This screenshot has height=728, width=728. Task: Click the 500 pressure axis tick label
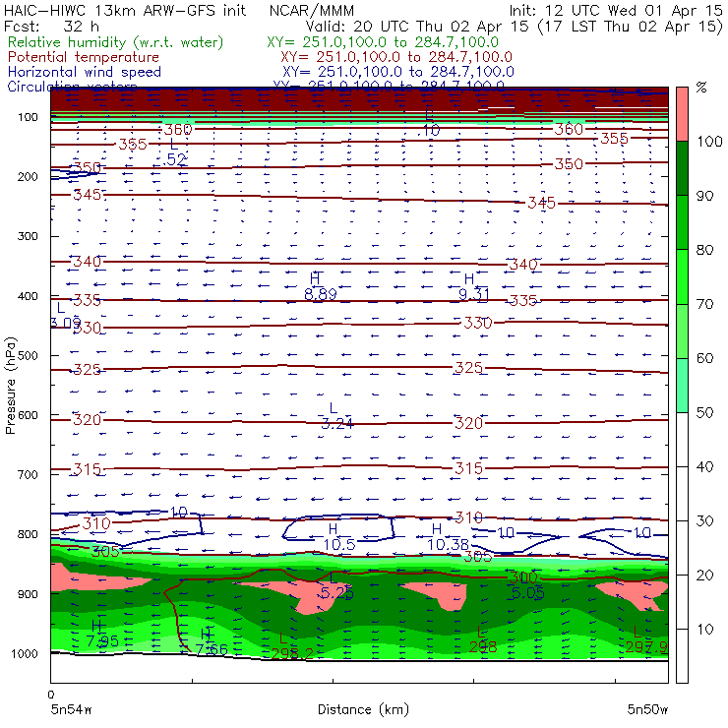tap(28, 356)
